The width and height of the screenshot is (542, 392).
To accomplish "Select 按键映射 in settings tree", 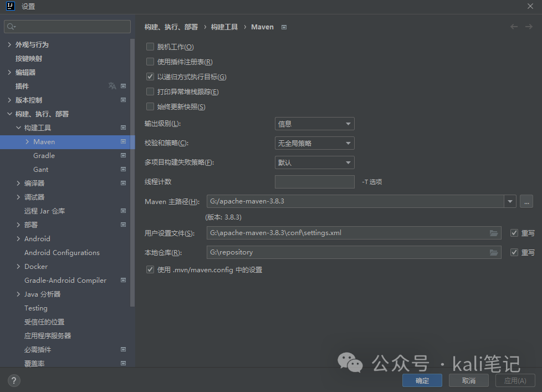I will tap(29, 58).
